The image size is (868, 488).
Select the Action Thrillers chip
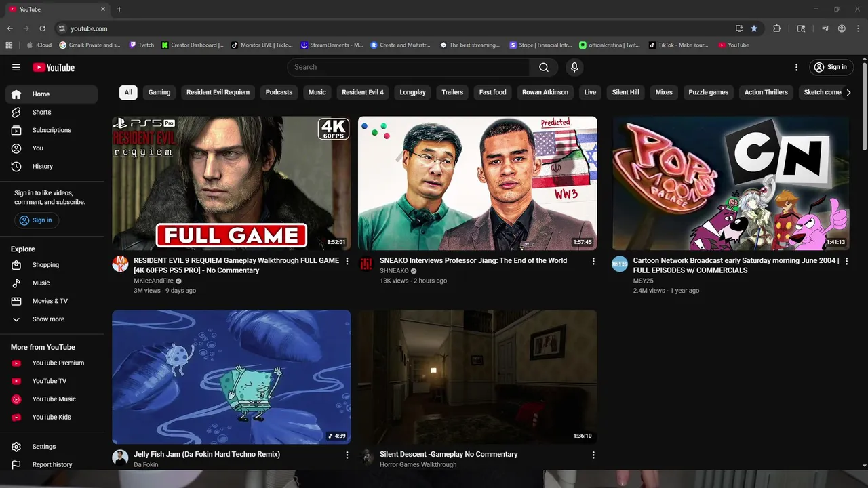766,92
